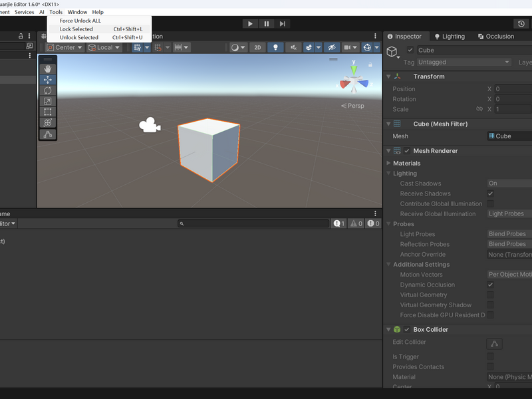
Task: Toggle grid snapping icon
Action: 158,47
